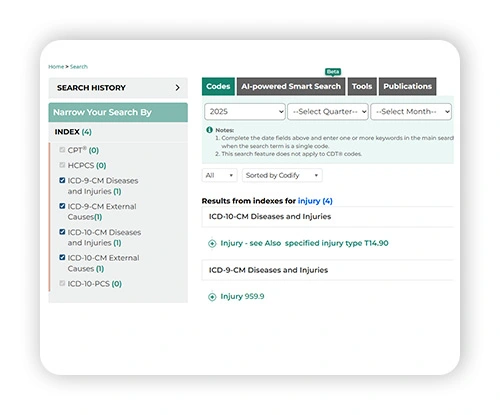Click the Home breadcrumb link
The width and height of the screenshot is (500, 415).
pyautogui.click(x=56, y=67)
